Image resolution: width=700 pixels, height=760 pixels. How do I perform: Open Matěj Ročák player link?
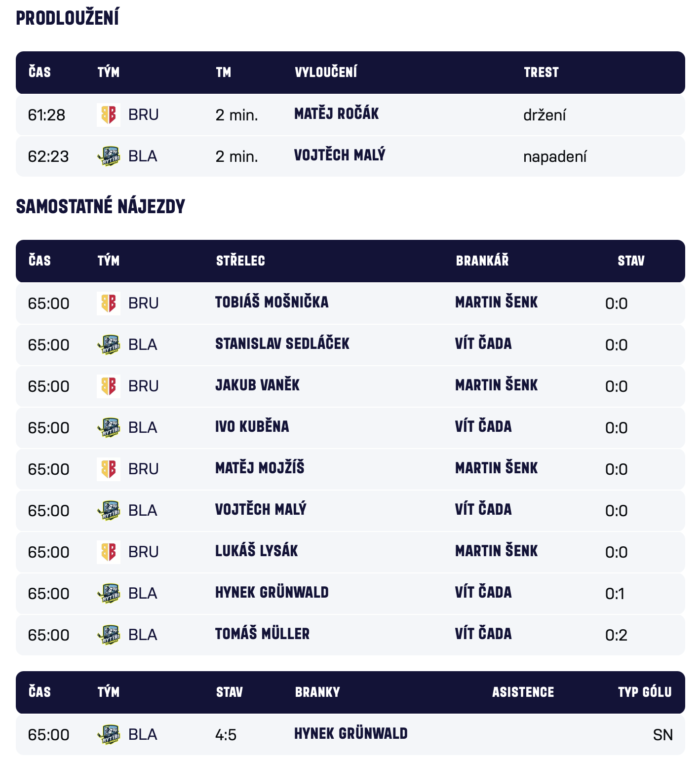click(x=336, y=114)
